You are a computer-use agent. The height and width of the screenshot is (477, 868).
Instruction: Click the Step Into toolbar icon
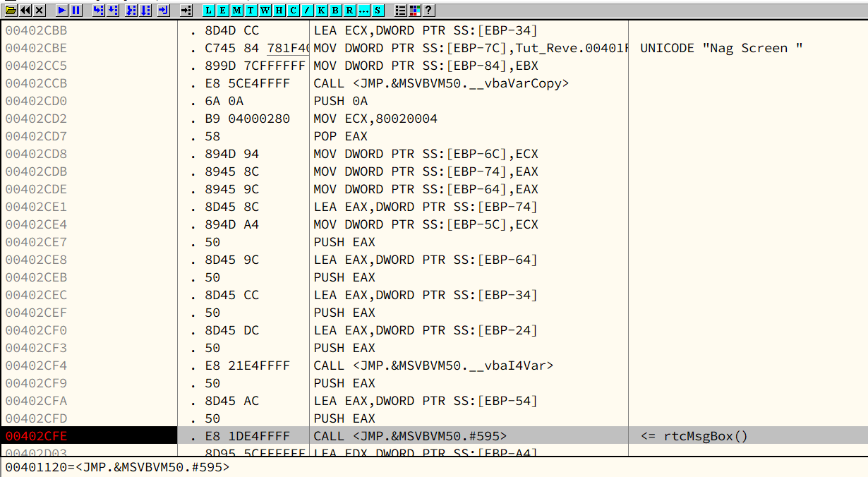tap(98, 11)
